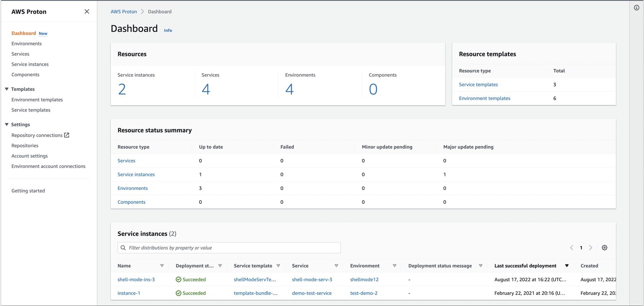The image size is (644, 306).
Task: Click the search magnifier icon in filter box
Action: [123, 248]
